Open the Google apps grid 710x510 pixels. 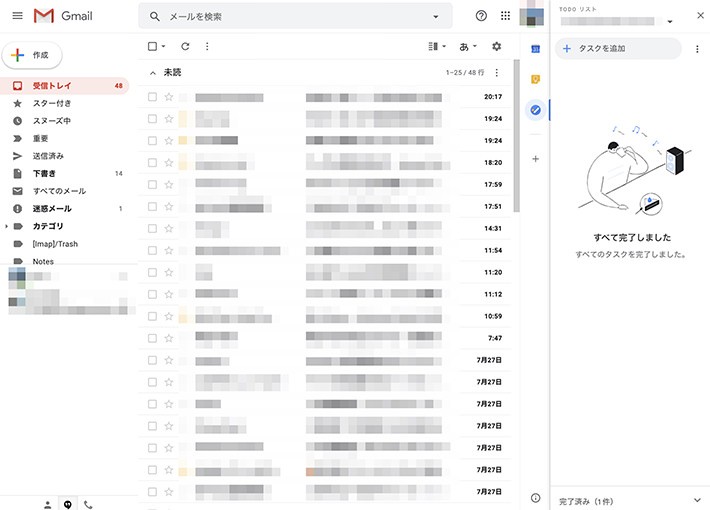[505, 16]
